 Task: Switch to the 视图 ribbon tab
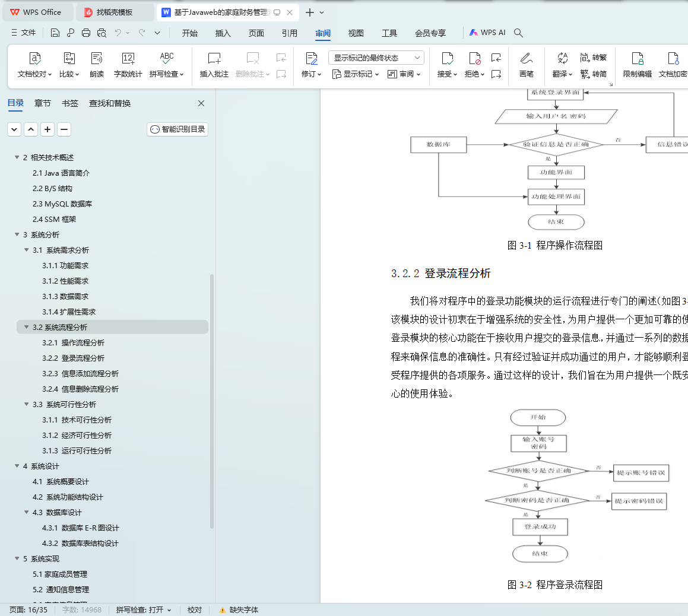click(x=356, y=33)
